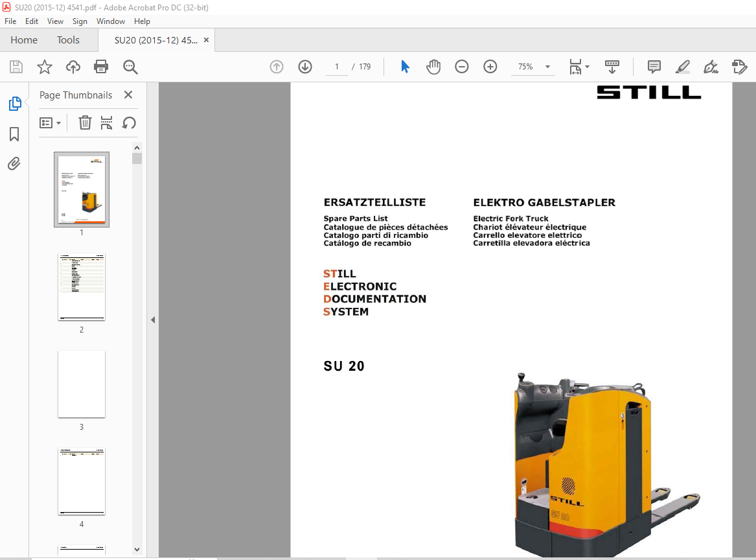Open the Sign menu
Viewport: 756px width, 560px height.
pyautogui.click(x=80, y=21)
